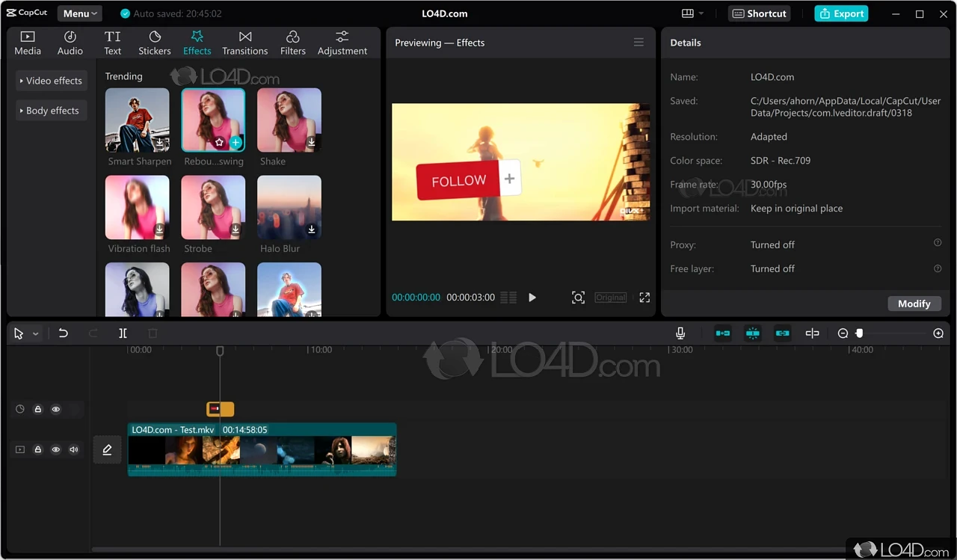Click the Export button
This screenshot has height=560, width=957.
pos(841,13)
